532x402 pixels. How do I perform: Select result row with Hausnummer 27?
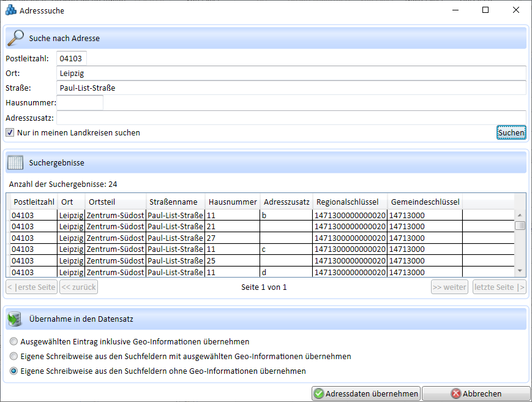(x=233, y=238)
